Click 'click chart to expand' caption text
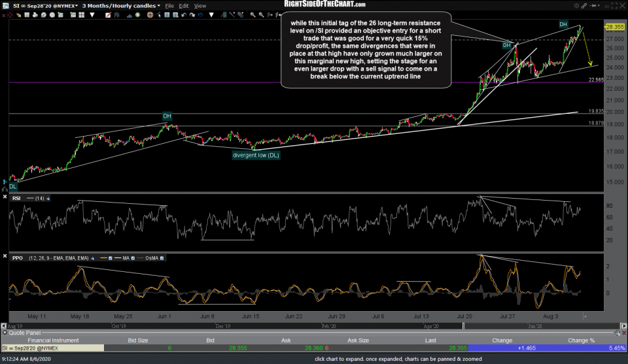The image size is (628, 364). tap(398, 359)
